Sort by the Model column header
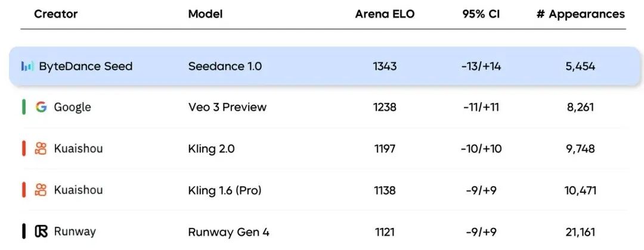 205,14
